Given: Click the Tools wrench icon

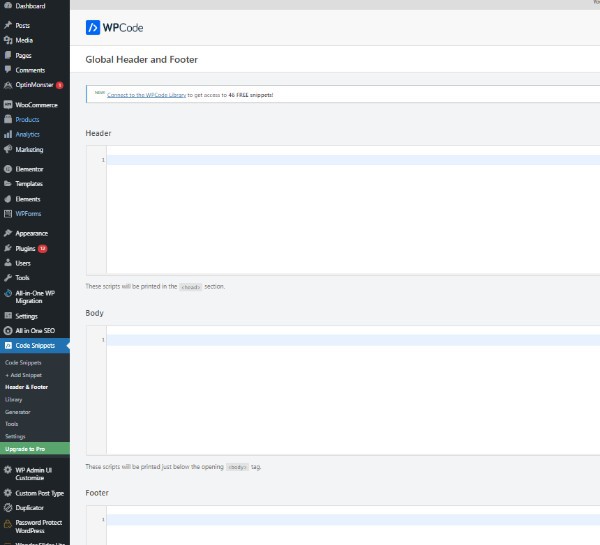Looking at the screenshot, I should click(8, 278).
